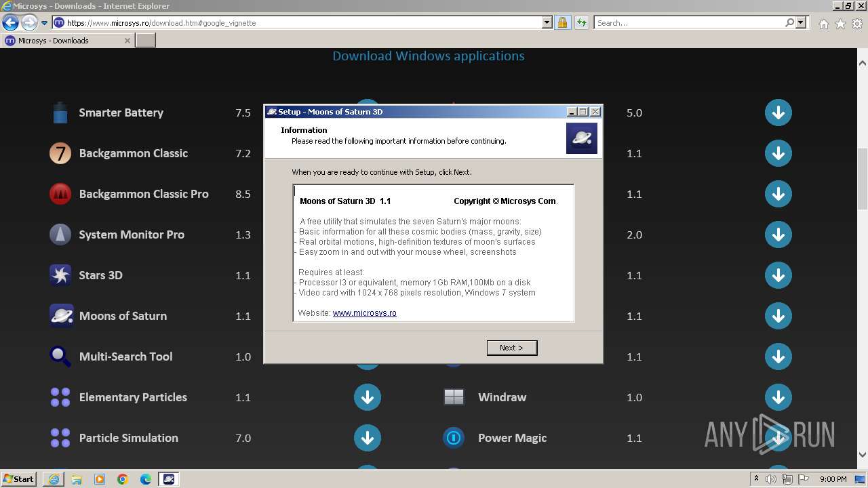Open the address bar history dropdown
Image resolution: width=868 pixels, height=488 pixels.
tap(547, 22)
